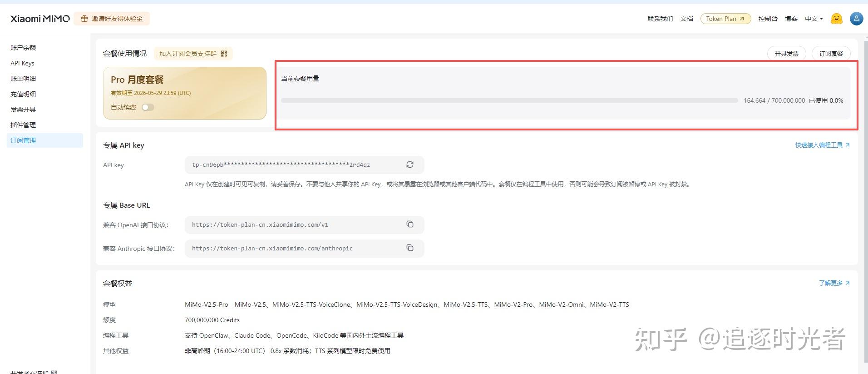Open API Keys in the sidebar

[22, 63]
